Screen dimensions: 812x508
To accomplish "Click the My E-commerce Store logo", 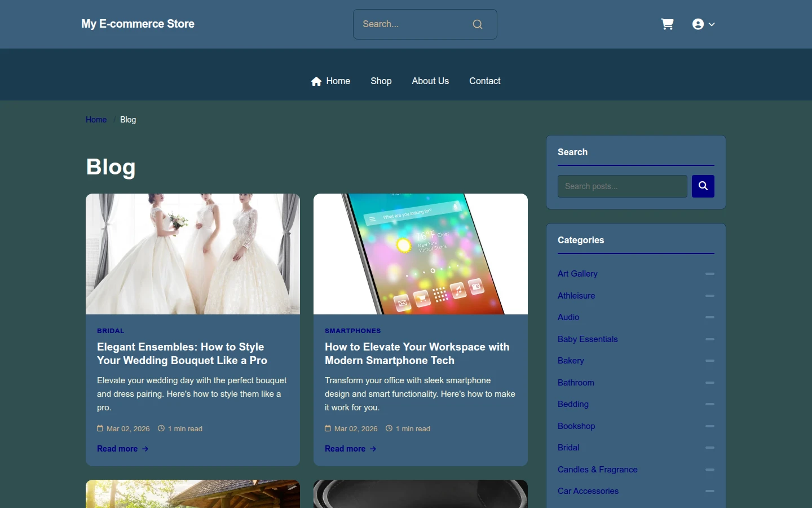I will click(x=138, y=24).
